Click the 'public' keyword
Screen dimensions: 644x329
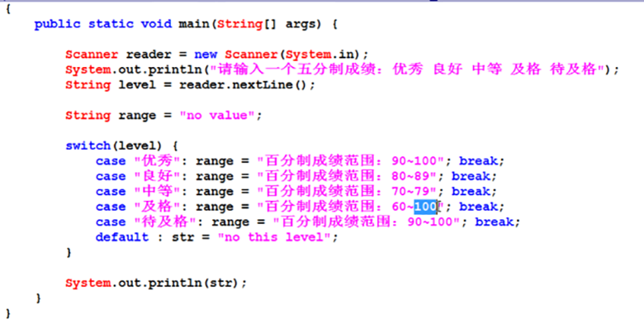coord(57,24)
